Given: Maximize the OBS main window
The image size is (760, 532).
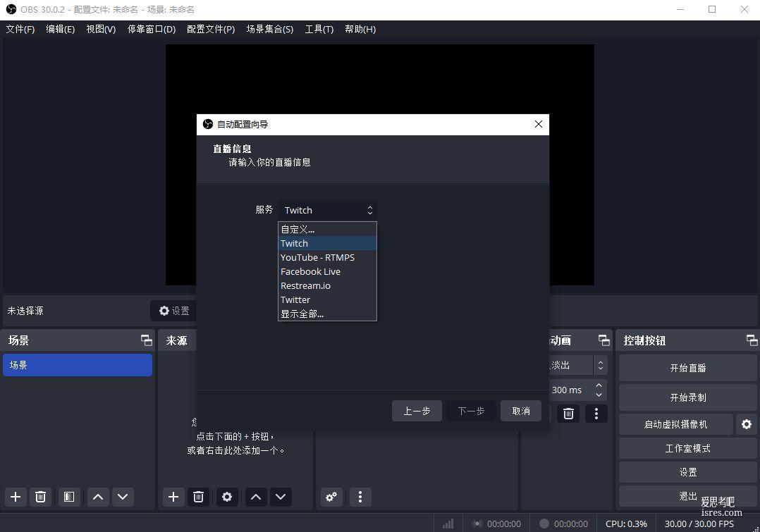Looking at the screenshot, I should pos(712,9).
